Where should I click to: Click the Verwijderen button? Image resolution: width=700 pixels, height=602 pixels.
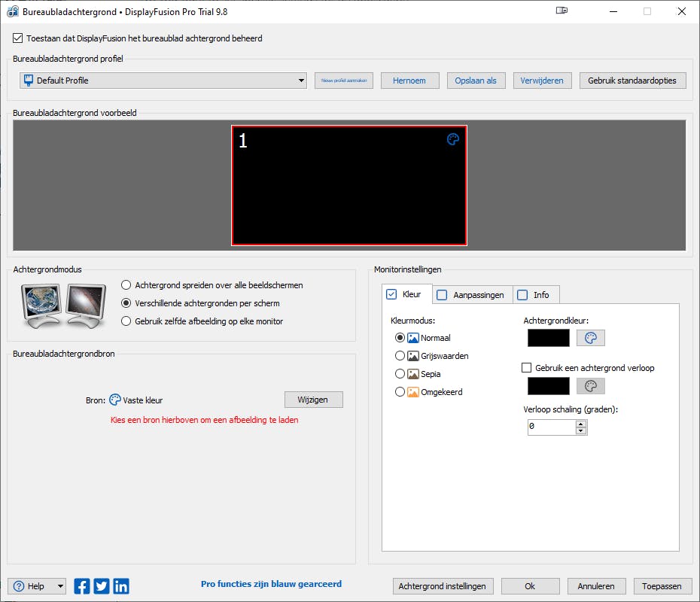click(542, 81)
